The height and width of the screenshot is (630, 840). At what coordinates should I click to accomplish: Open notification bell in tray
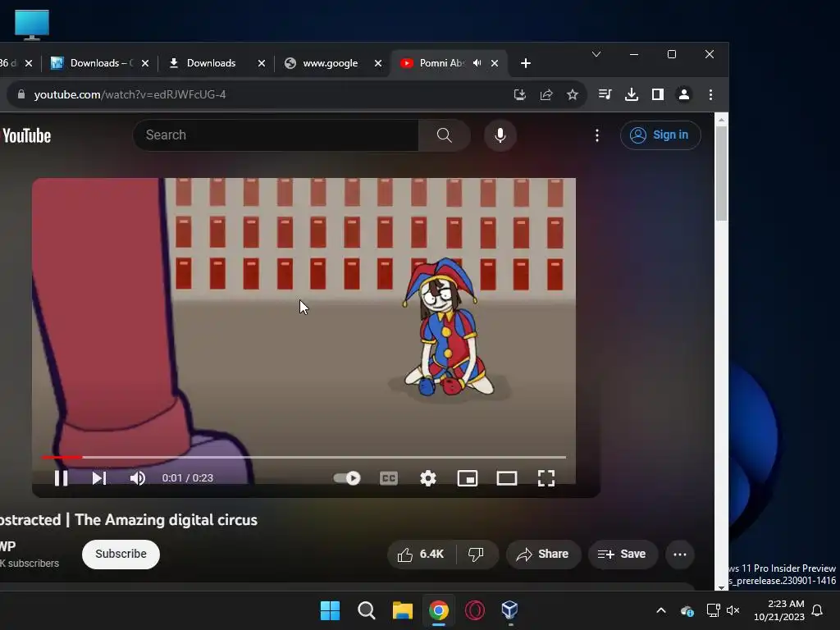click(818, 610)
